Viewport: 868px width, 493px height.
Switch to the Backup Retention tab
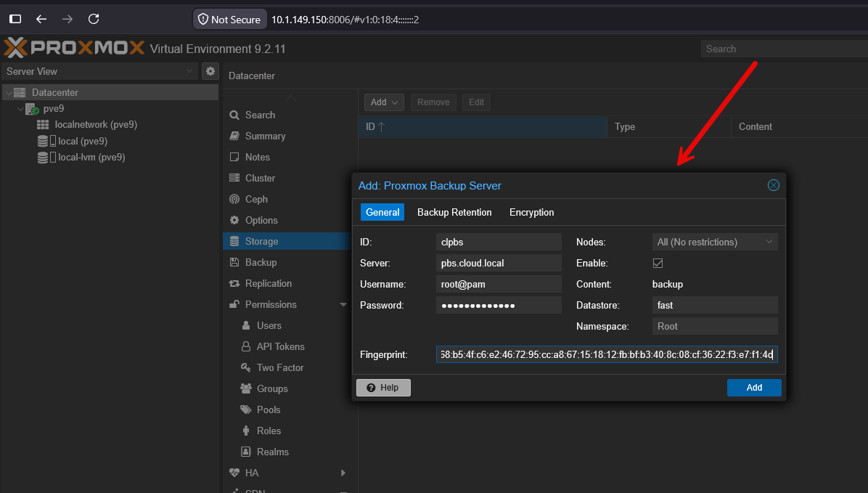[x=454, y=212]
